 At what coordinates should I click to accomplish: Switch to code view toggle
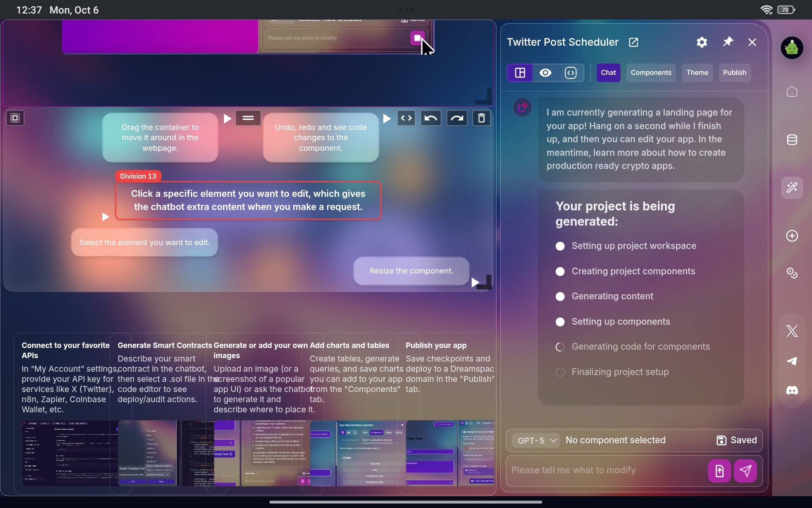coord(571,73)
